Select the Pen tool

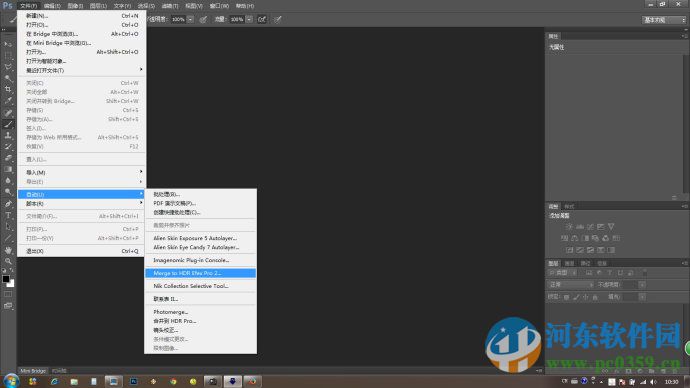[8, 204]
